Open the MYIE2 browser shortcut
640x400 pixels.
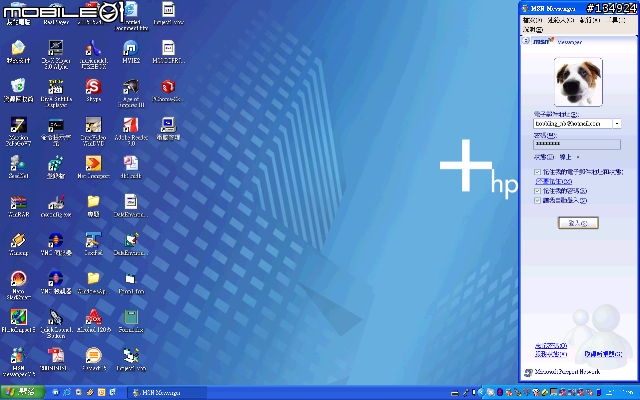click(x=131, y=52)
